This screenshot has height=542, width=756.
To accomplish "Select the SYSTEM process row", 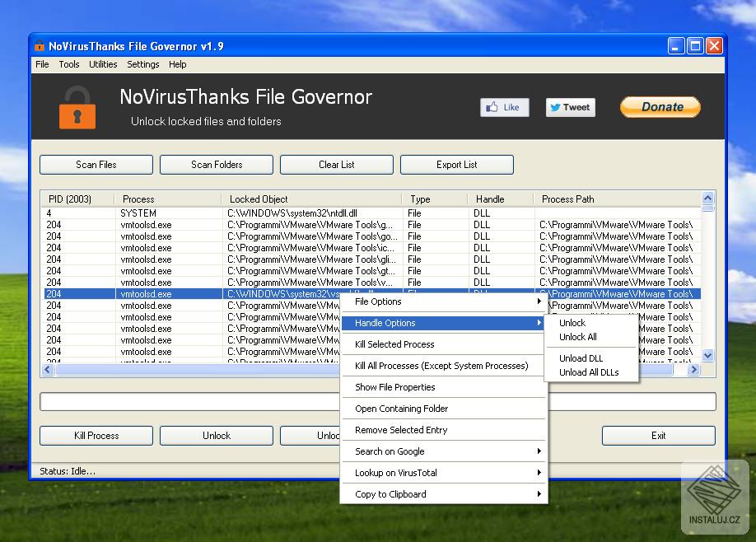I will [371, 213].
